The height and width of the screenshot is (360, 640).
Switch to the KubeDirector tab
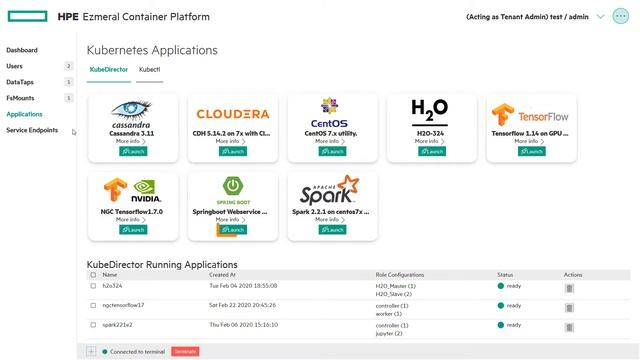click(x=109, y=69)
